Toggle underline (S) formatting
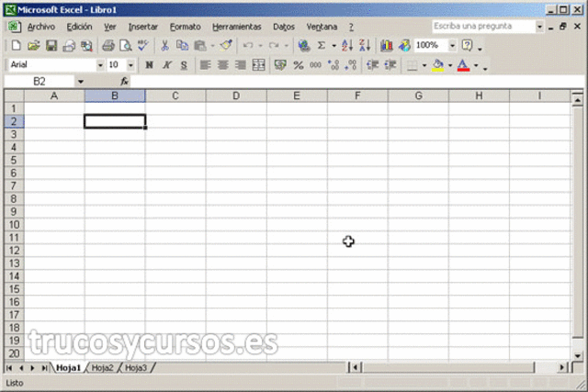 pos(184,65)
